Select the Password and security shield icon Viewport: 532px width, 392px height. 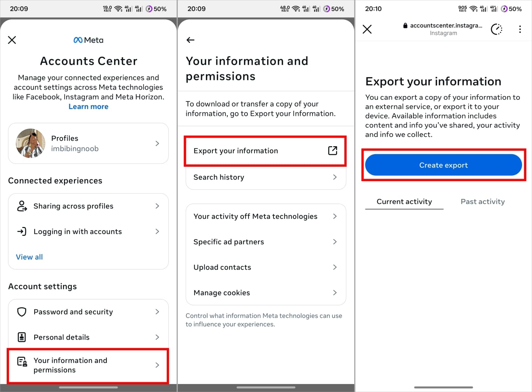pyautogui.click(x=21, y=312)
